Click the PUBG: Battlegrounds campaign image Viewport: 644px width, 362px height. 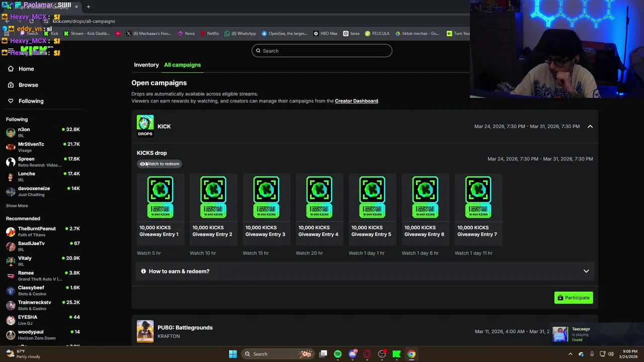tap(145, 331)
